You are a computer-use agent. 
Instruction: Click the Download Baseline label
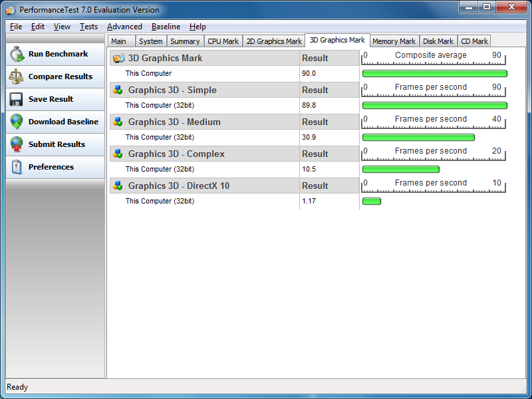(63, 122)
